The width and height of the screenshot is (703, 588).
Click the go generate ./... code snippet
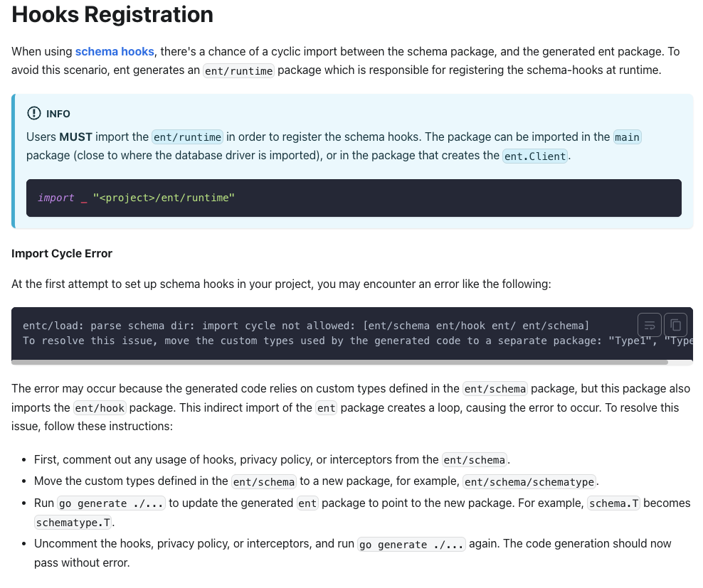coord(110,503)
